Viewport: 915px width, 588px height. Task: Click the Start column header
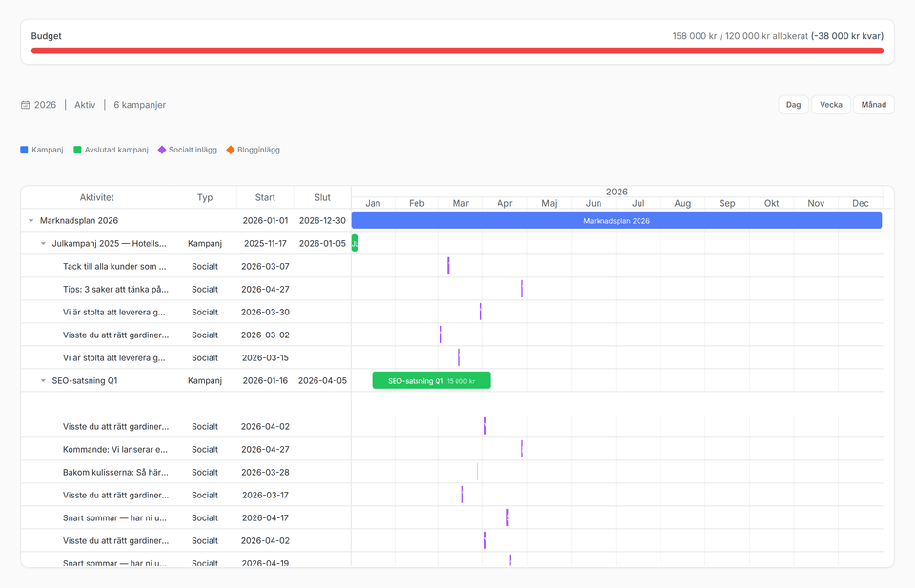pyautogui.click(x=265, y=197)
